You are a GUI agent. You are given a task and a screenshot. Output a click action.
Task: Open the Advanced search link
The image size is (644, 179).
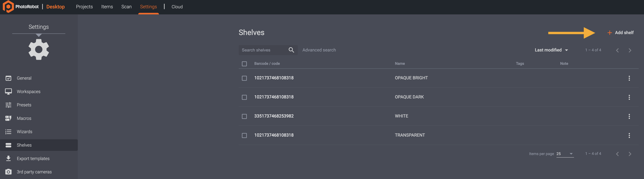(319, 50)
